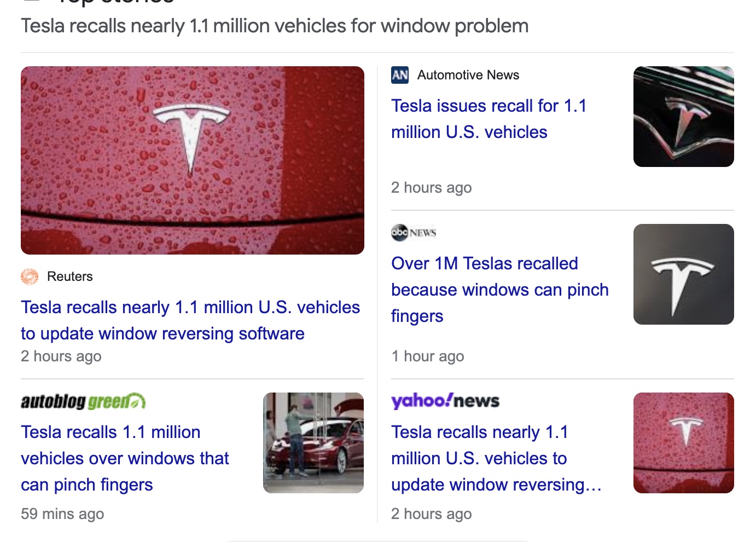Click the 59 mins ago timestamp
756x542 pixels.
point(62,514)
